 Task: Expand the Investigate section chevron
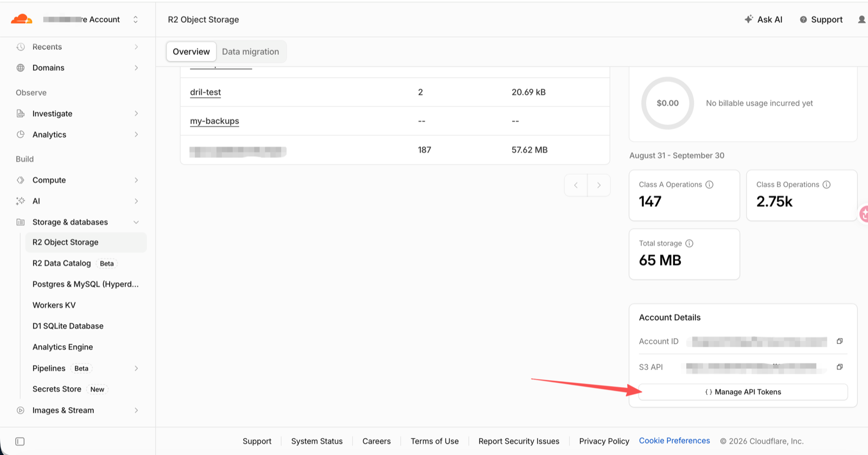coord(136,113)
